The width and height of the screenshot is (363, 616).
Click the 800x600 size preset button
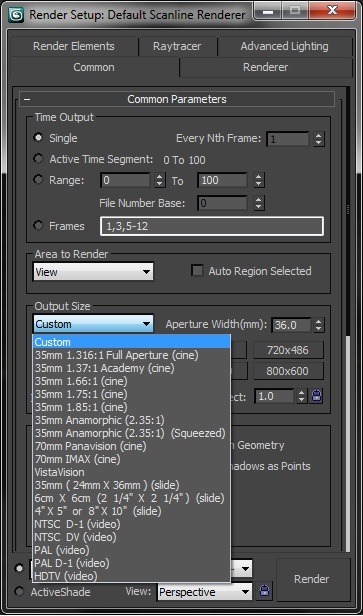(288, 371)
